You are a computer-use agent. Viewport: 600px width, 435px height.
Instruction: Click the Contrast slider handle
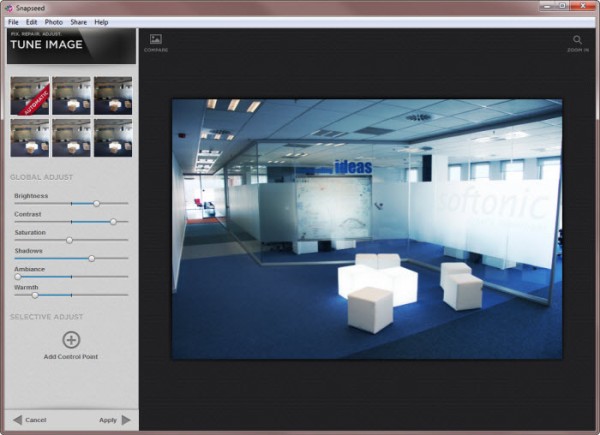112,221
